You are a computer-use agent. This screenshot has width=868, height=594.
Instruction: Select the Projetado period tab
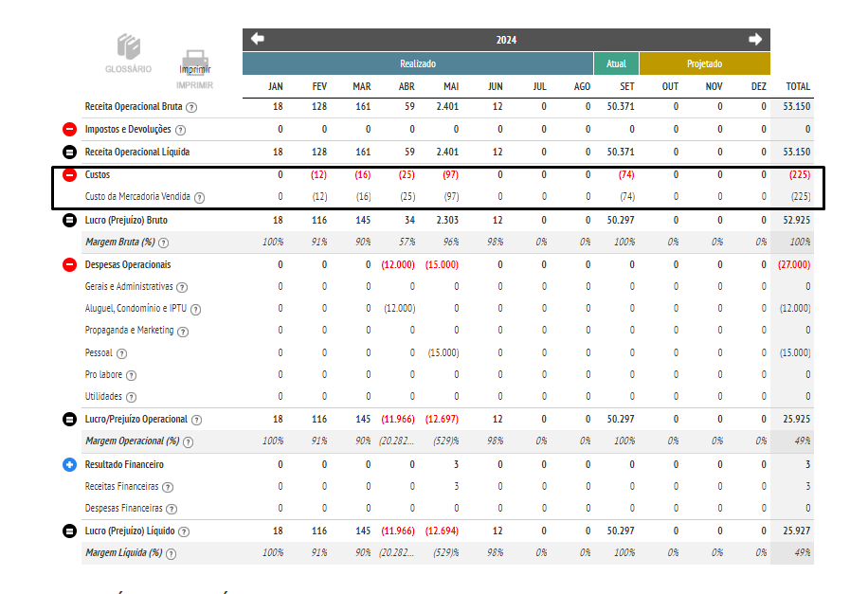705,63
